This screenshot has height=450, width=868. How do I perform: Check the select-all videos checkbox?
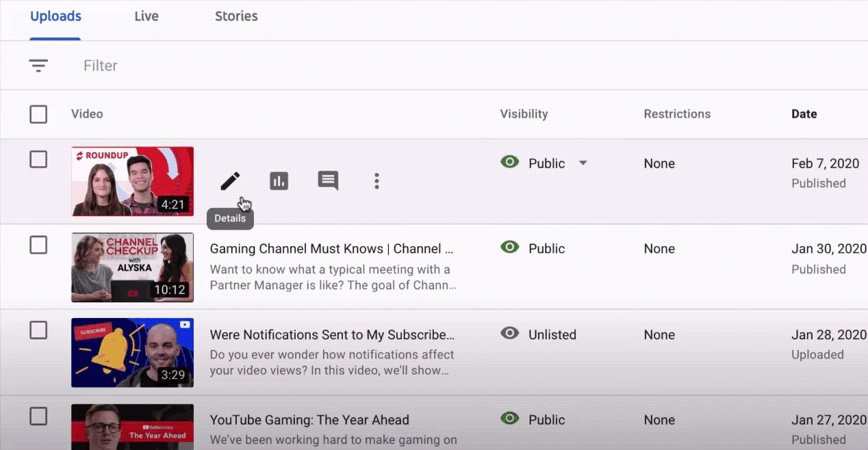click(x=38, y=114)
